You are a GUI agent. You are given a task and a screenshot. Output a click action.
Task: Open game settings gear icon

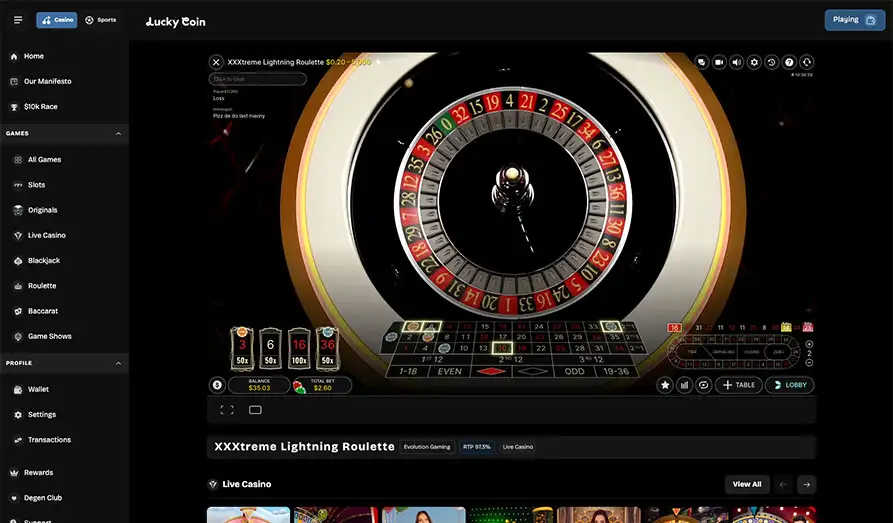click(x=754, y=62)
